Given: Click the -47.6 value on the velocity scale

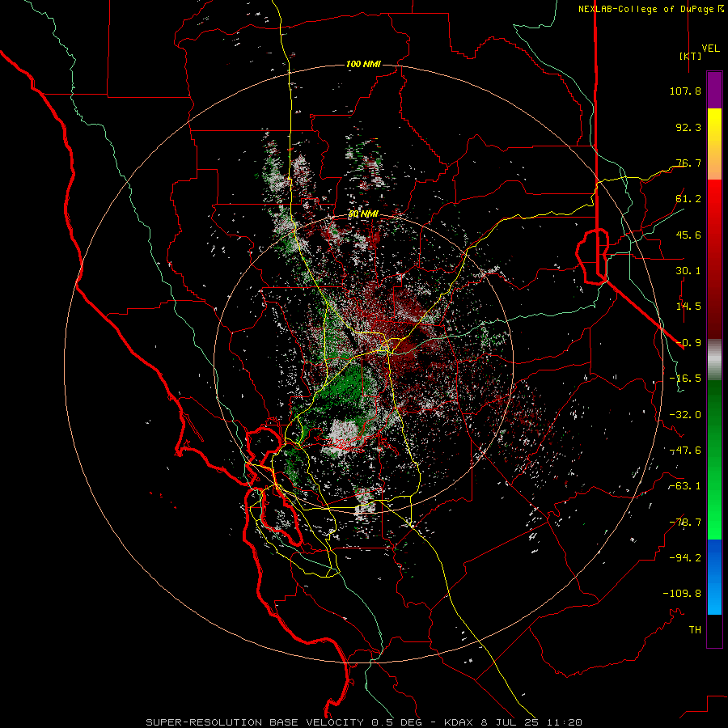Looking at the screenshot, I should pos(685,451).
